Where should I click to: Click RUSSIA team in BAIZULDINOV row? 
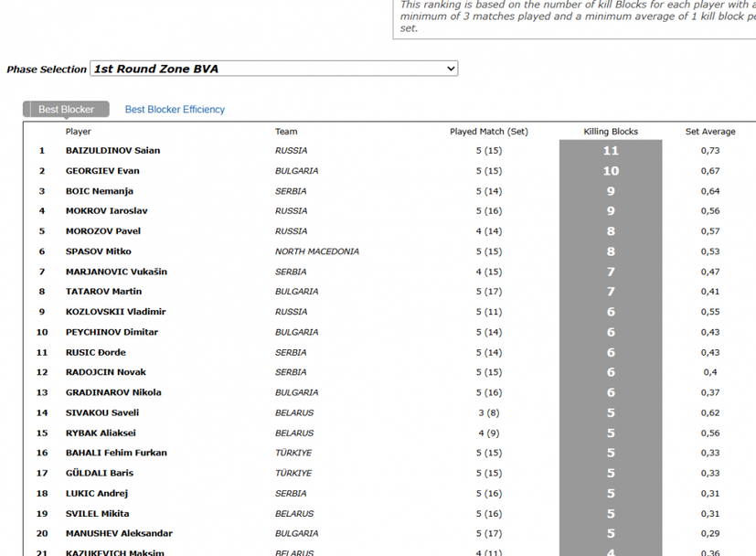[291, 151]
